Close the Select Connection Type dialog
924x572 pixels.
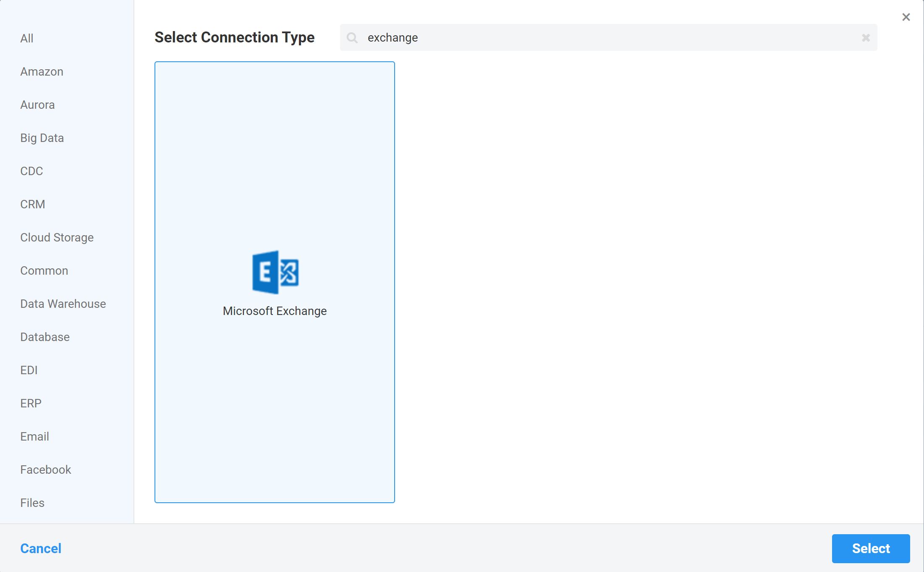[x=906, y=17]
